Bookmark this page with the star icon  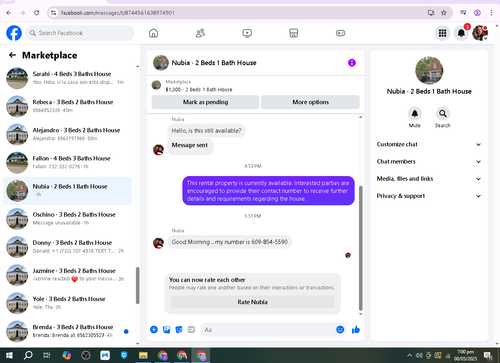444,13
